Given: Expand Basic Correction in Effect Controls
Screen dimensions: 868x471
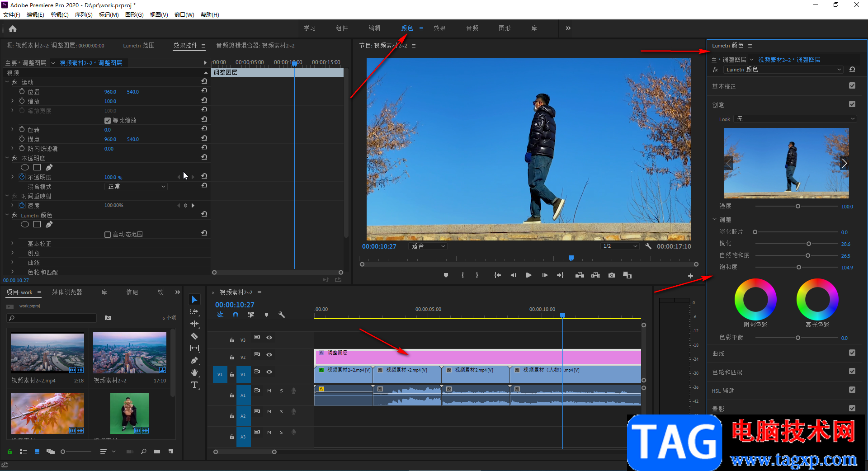Looking at the screenshot, I should click(x=12, y=243).
